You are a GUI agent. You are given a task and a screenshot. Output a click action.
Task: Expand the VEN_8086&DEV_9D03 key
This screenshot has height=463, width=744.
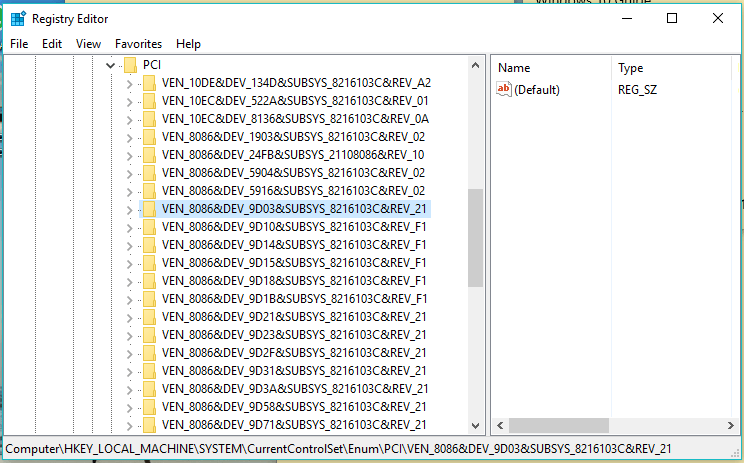pos(129,209)
